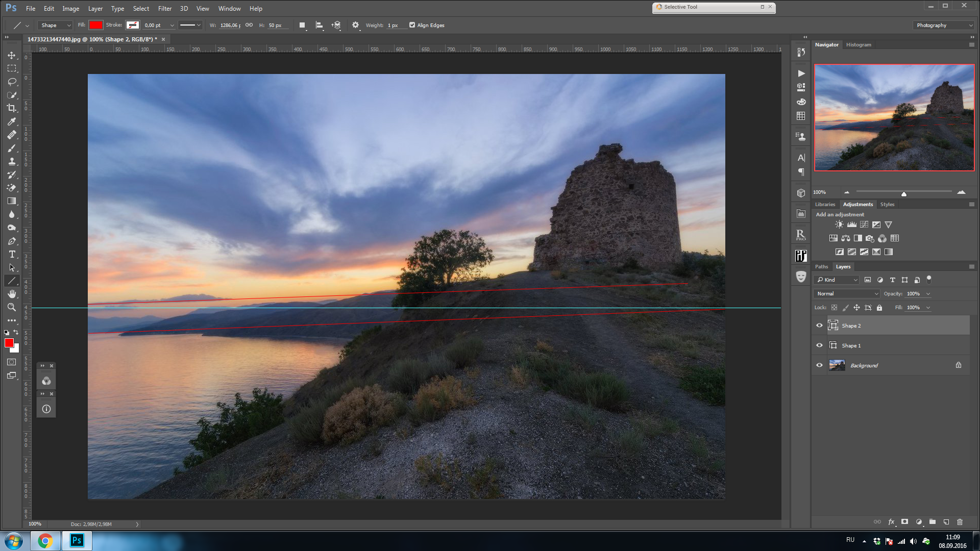This screenshot has height=551, width=980.
Task: Open Chrome from the Windows taskbar
Action: pyautogui.click(x=45, y=540)
